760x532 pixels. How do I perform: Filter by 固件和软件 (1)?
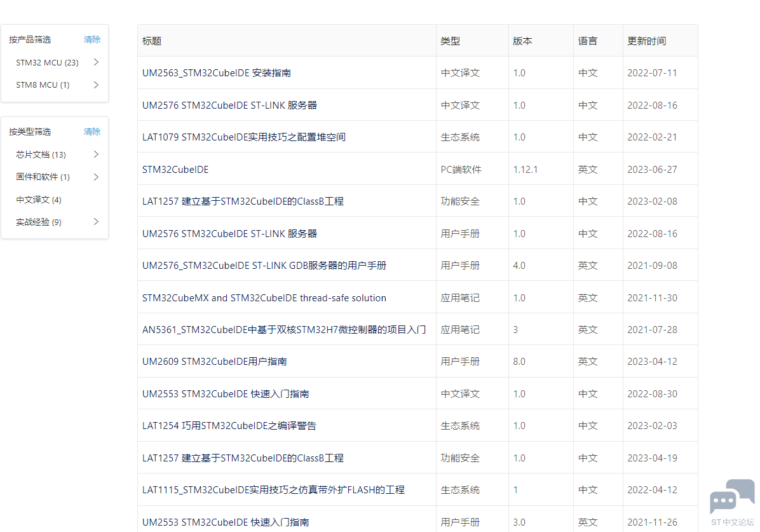43,177
